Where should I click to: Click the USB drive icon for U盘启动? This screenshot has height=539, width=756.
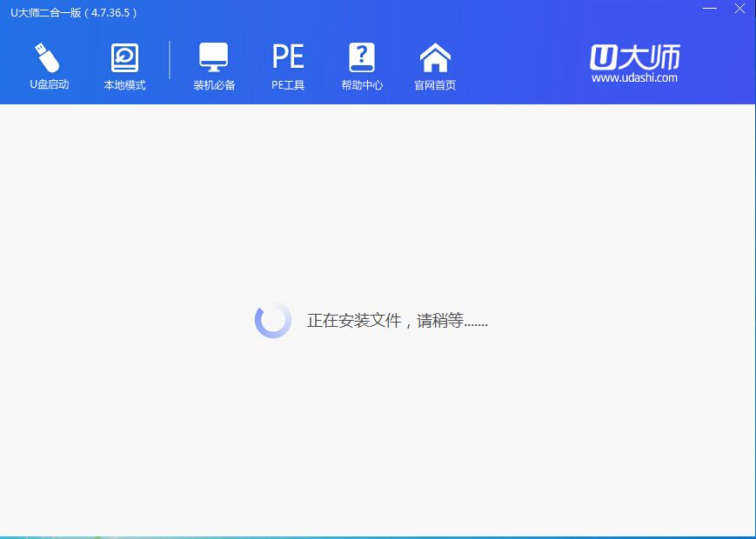(48, 57)
